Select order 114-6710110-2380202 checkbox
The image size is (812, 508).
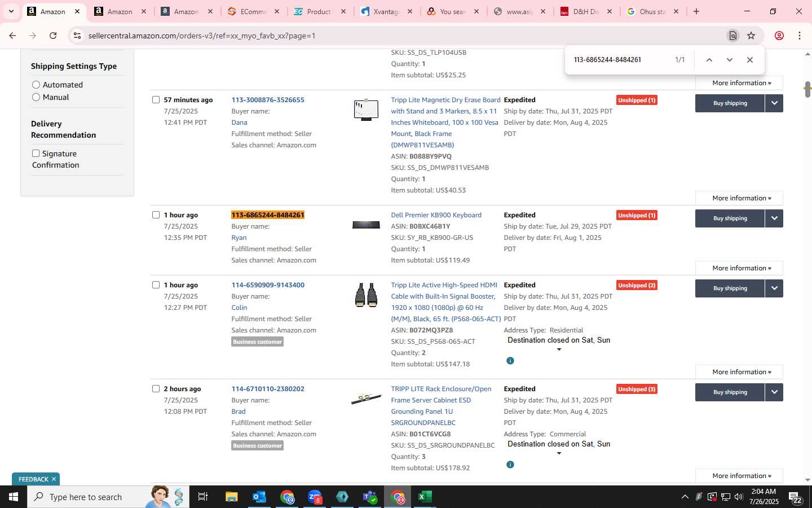click(x=156, y=389)
